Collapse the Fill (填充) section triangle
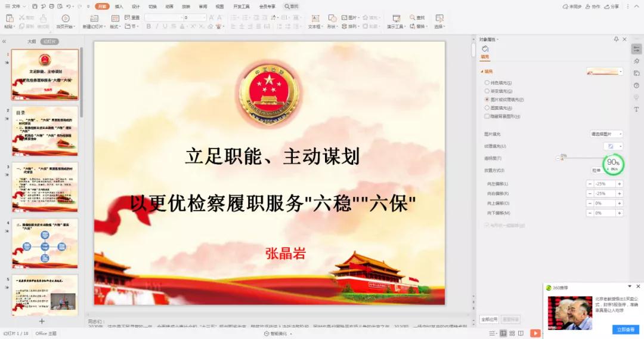This screenshot has width=644, height=339. click(x=482, y=72)
